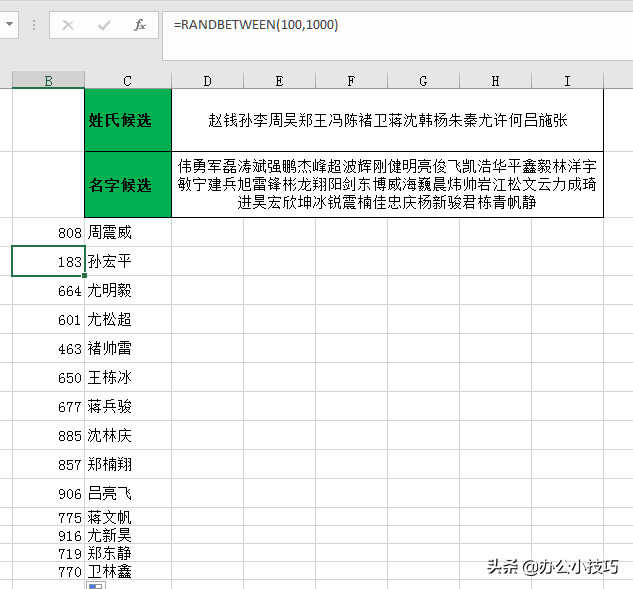Select column C header

point(128,81)
